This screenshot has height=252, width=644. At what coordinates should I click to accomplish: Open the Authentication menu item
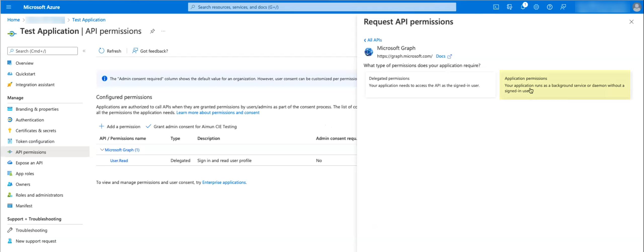pos(30,120)
